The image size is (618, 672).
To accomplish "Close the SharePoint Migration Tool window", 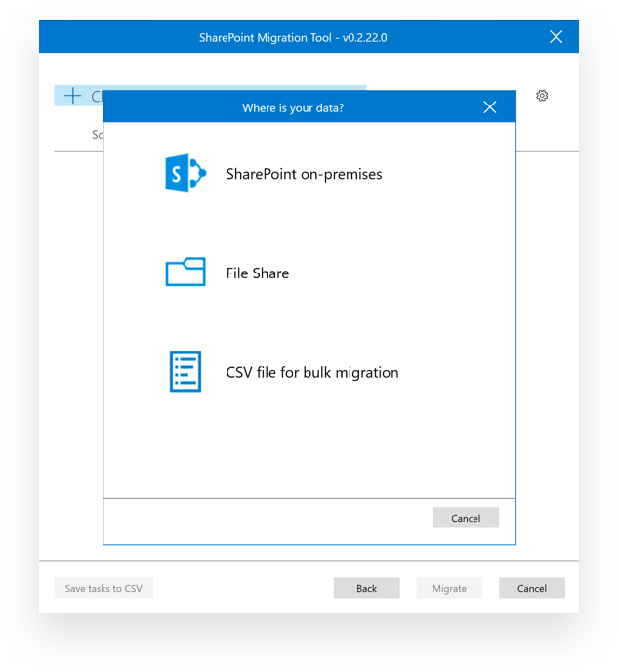I will (x=556, y=37).
